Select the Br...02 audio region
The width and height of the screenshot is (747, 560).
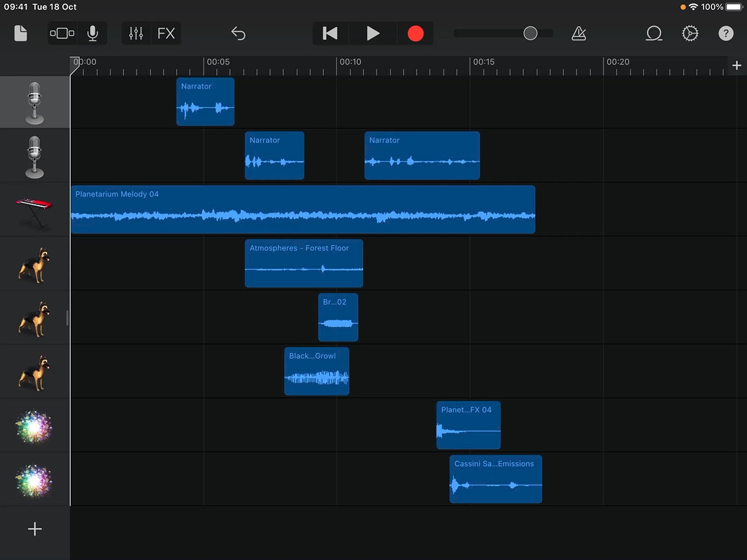click(338, 317)
